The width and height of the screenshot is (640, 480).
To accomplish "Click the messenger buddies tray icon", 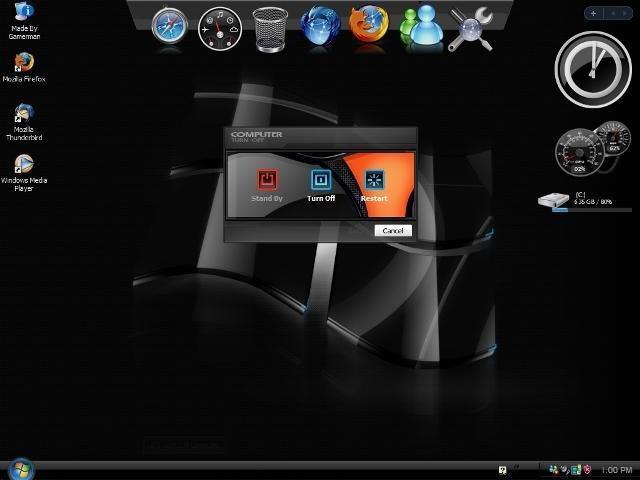I will [553, 469].
